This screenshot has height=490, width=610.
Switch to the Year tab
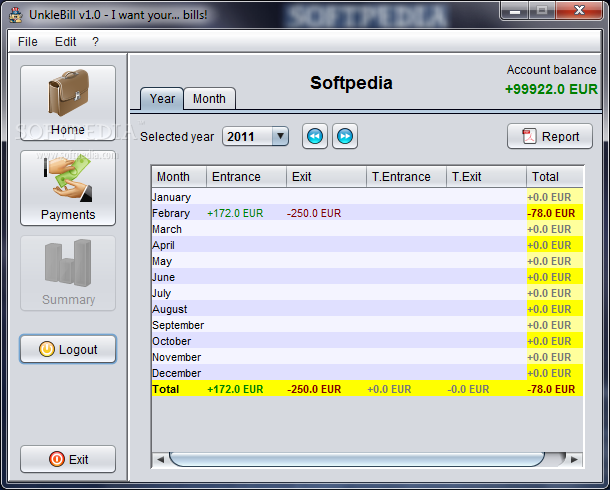pyautogui.click(x=162, y=98)
